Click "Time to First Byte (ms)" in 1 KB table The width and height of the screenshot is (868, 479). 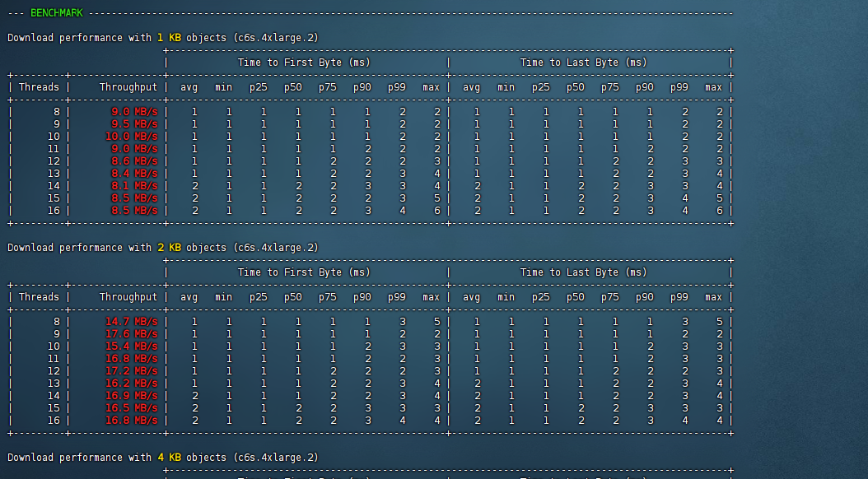click(304, 63)
